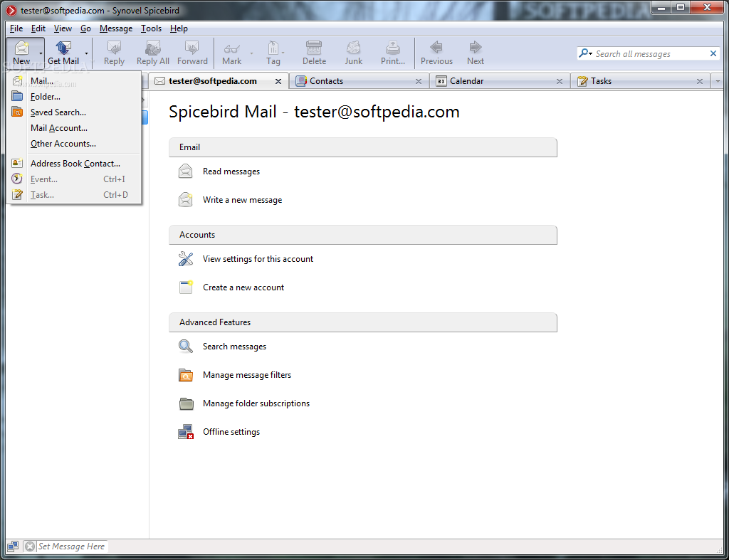
Task: Open the Mark dropdown arrow
Action: (x=251, y=53)
